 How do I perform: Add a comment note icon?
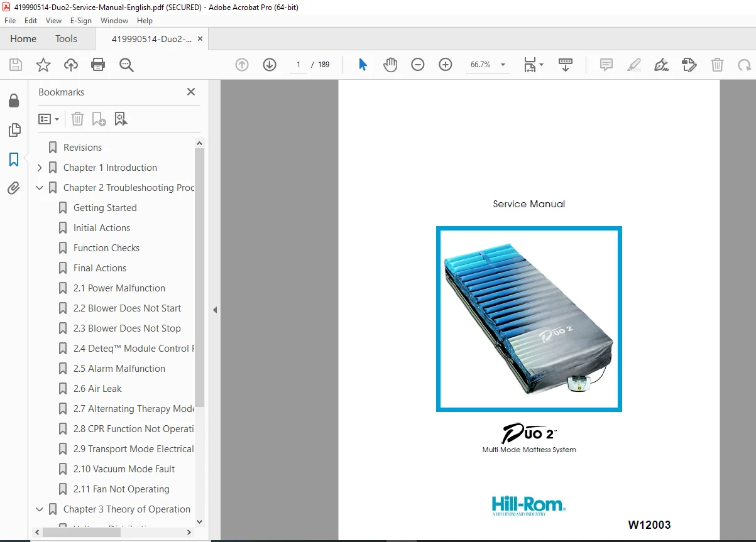point(606,65)
